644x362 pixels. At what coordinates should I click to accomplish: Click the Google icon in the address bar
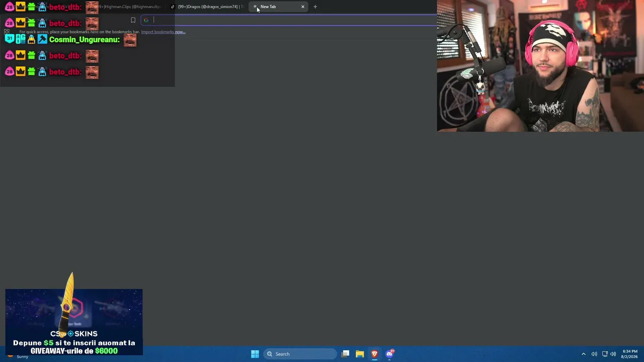click(x=146, y=20)
